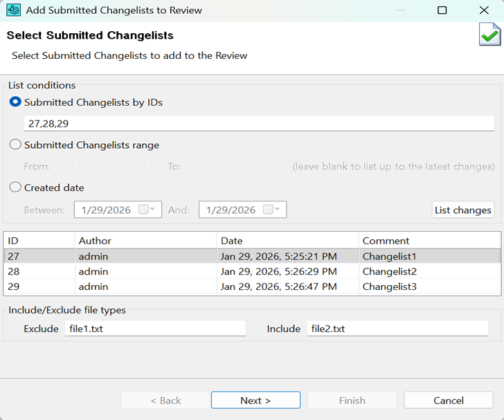Click the Cancel button

click(x=449, y=400)
